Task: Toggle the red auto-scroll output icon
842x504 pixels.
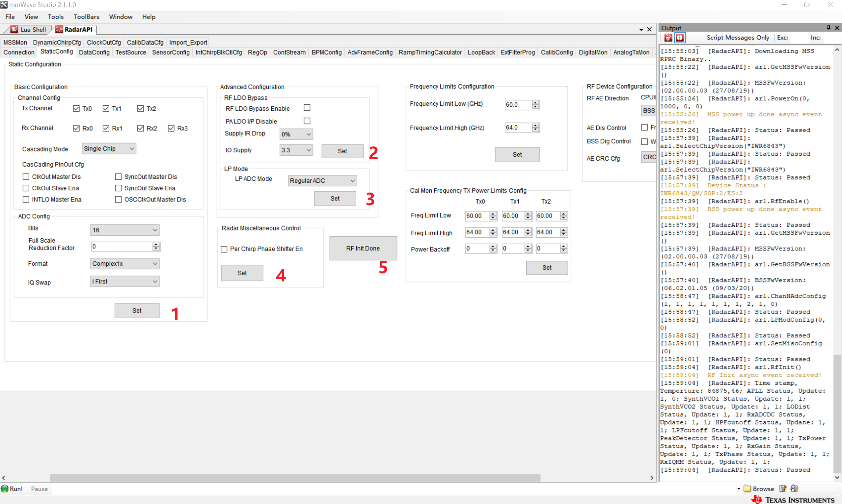Action: [x=680, y=38]
